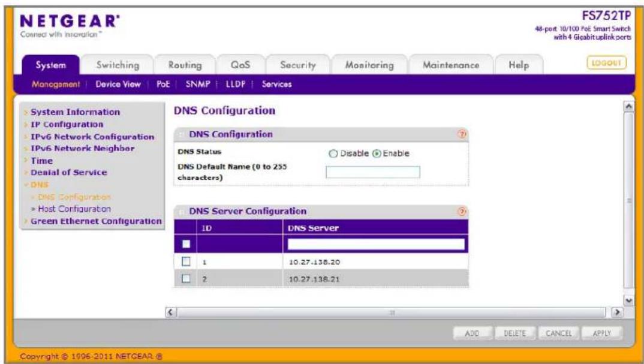Expand the Time sidebar item
This screenshot has height=364, width=644.
tap(41, 161)
